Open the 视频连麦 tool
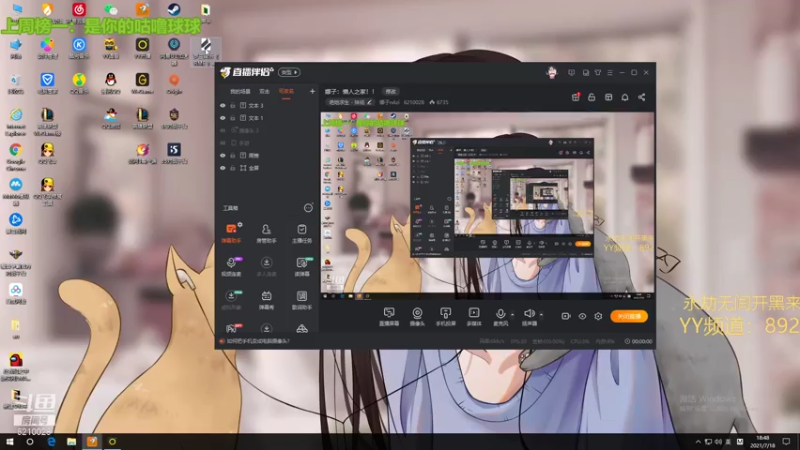The image size is (800, 450). click(x=231, y=266)
